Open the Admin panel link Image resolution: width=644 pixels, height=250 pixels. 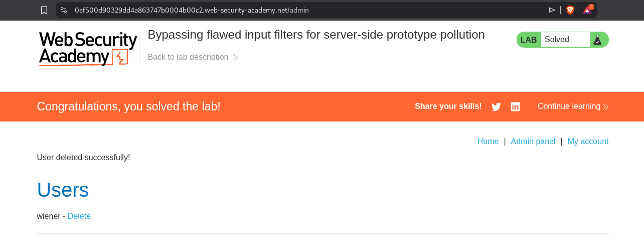[533, 142]
